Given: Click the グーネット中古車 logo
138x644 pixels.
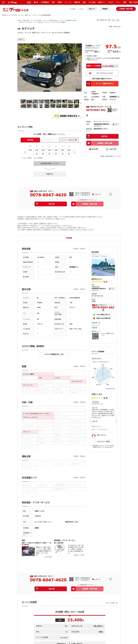Looking at the screenshot, I should (x=15, y=10).
